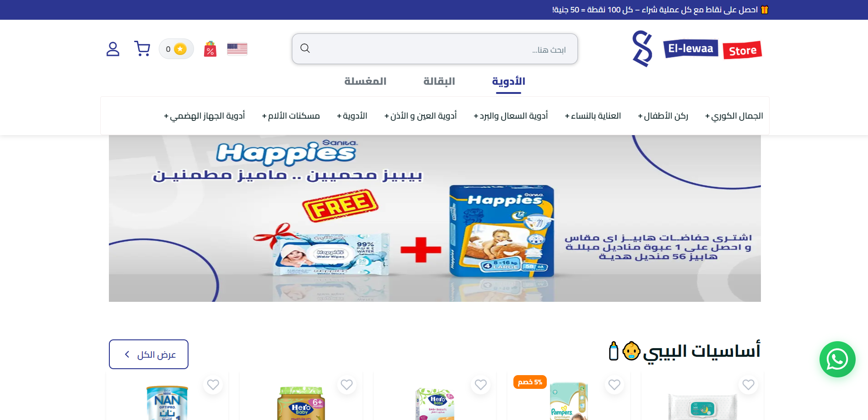
Task: Open the user account icon
Action: pos(113,49)
